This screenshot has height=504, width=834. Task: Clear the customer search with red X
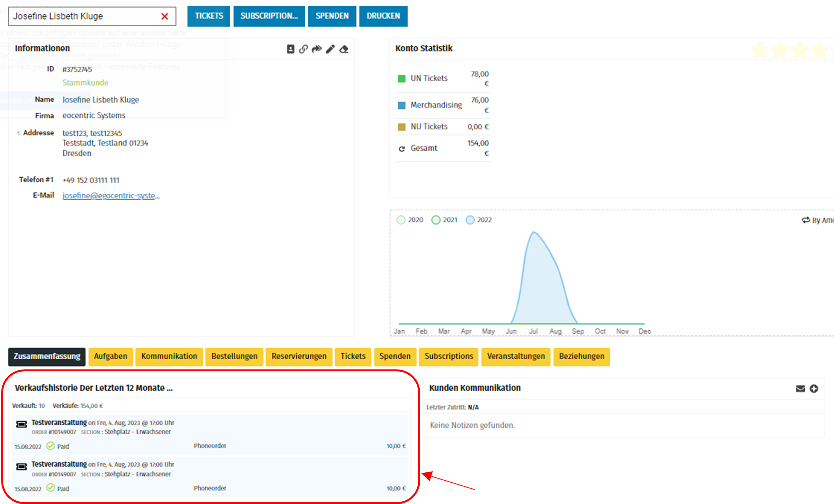(x=165, y=16)
